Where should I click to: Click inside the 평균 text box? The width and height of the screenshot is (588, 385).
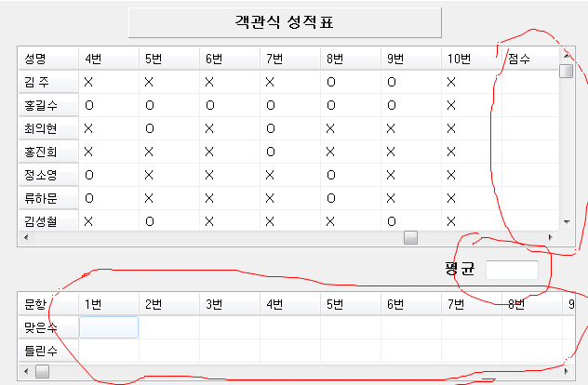coord(512,271)
